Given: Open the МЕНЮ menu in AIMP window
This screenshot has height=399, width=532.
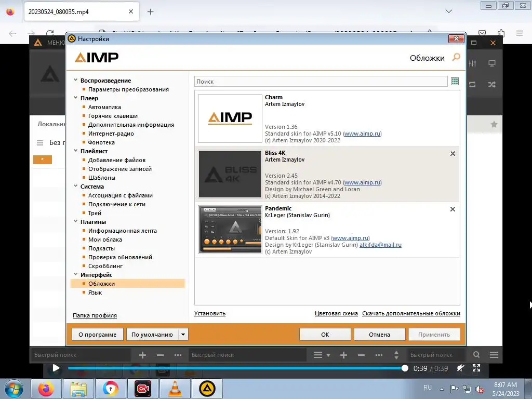Looking at the screenshot, I should 55,43.
